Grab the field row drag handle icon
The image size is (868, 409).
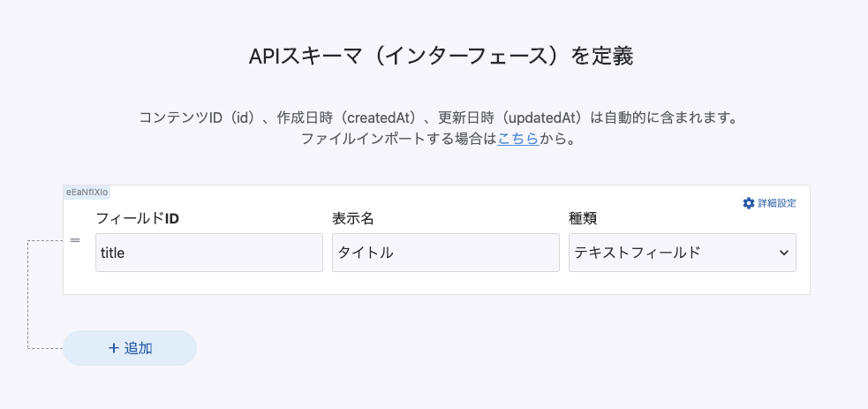(x=75, y=240)
